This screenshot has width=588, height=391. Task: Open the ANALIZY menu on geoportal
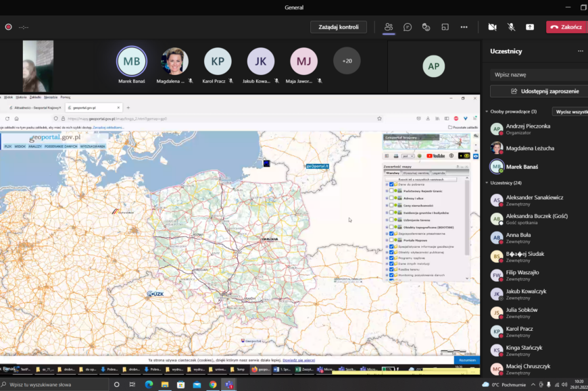pos(35,147)
